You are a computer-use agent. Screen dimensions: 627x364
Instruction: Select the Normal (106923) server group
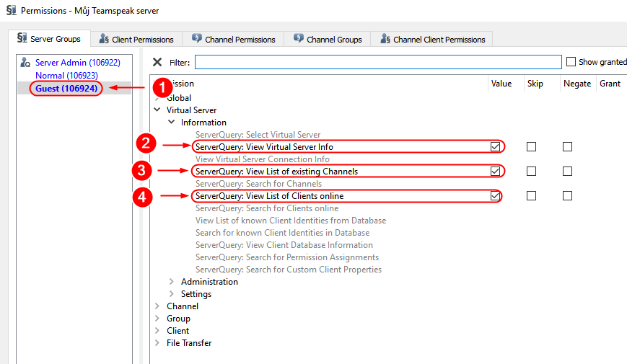tap(66, 75)
